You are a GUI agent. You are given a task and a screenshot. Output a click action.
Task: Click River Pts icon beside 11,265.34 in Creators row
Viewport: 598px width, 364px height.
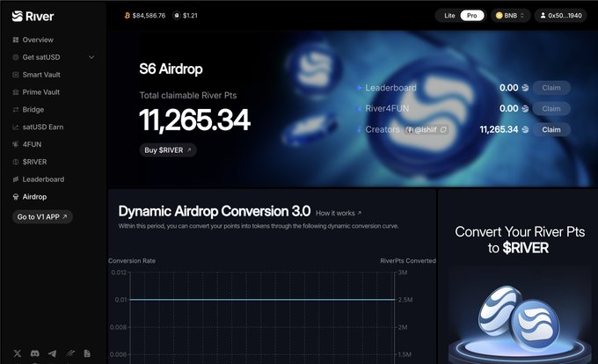point(525,130)
